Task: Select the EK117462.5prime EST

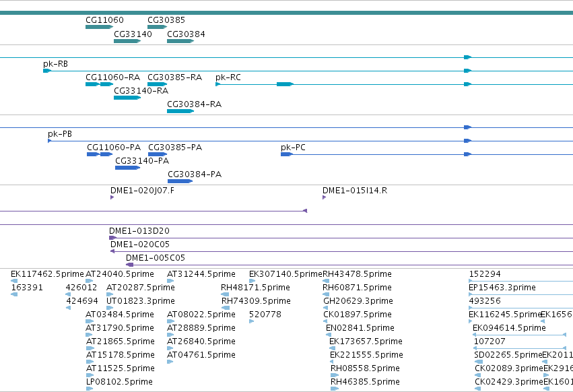Action: pos(14,281)
